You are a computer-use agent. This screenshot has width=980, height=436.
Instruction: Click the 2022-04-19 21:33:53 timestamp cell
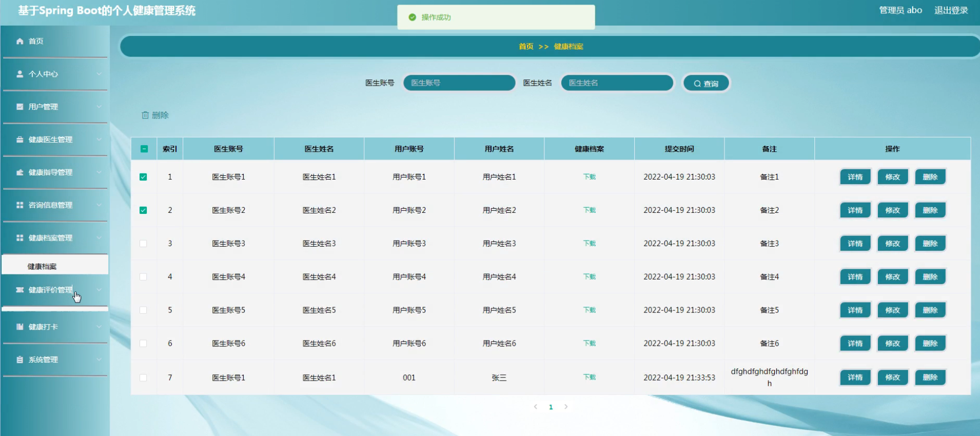click(x=679, y=378)
